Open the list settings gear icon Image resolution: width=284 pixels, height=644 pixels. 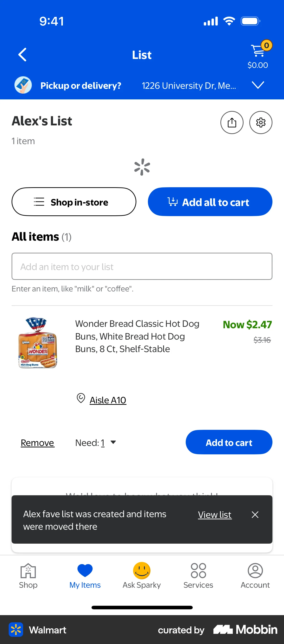coord(260,122)
